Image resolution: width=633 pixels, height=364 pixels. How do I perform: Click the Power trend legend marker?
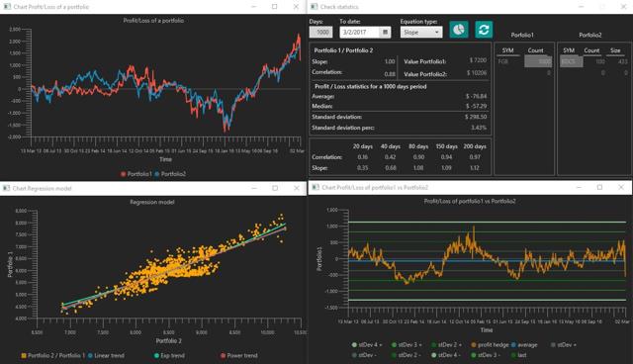click(x=223, y=355)
